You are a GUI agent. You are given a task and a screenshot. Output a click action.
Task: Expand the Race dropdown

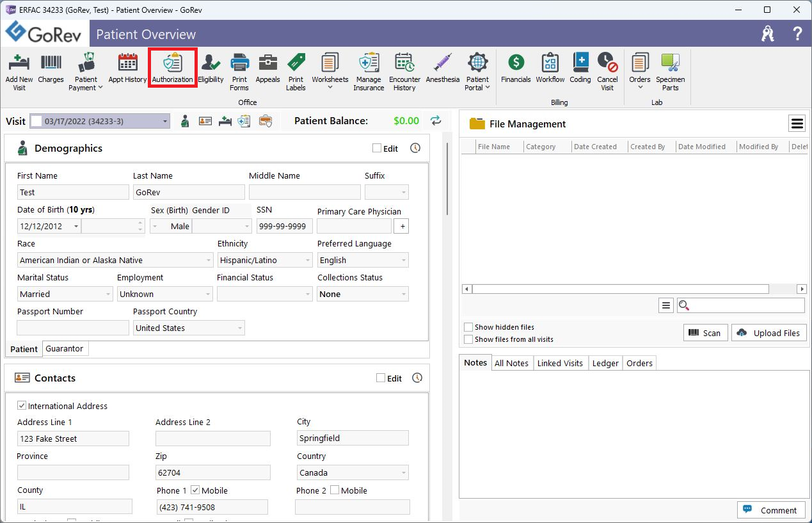(209, 260)
